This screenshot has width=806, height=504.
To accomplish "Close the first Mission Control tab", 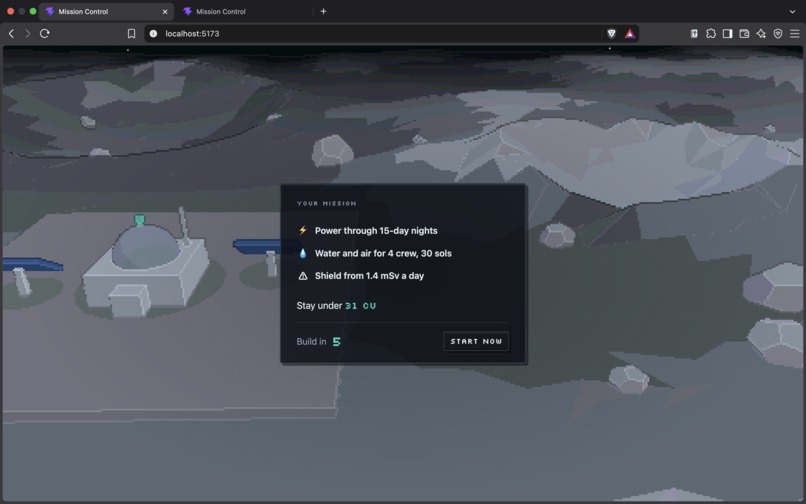I will 165,11.
